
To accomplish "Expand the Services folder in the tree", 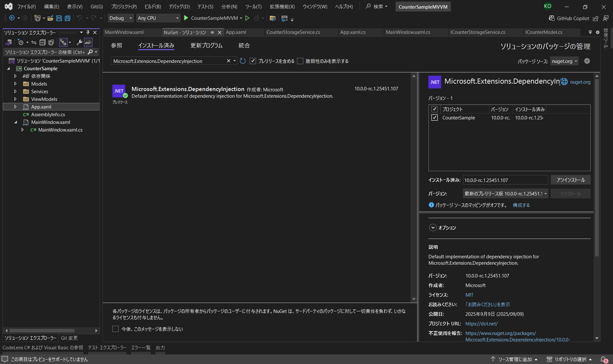I will (15, 91).
